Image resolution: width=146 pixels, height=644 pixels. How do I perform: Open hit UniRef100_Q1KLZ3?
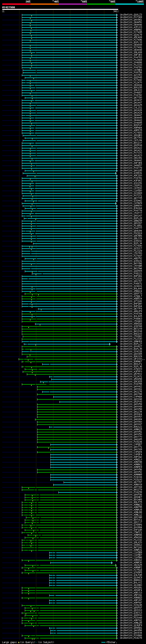(x=131, y=15)
